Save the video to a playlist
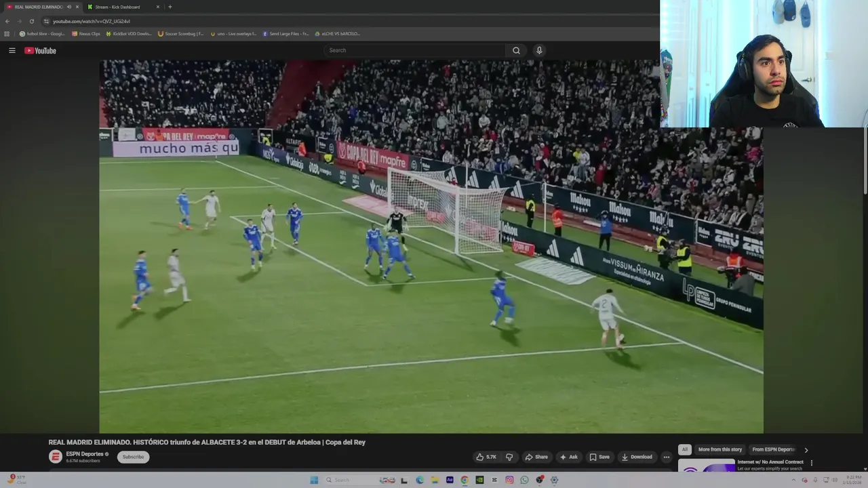The height and width of the screenshot is (488, 868). (x=599, y=457)
